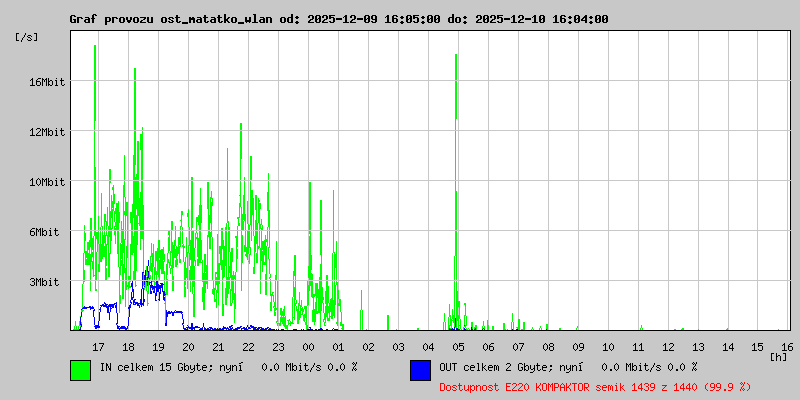Click the '04' hour label on x-axis
The image size is (800, 400).
[x=429, y=347]
